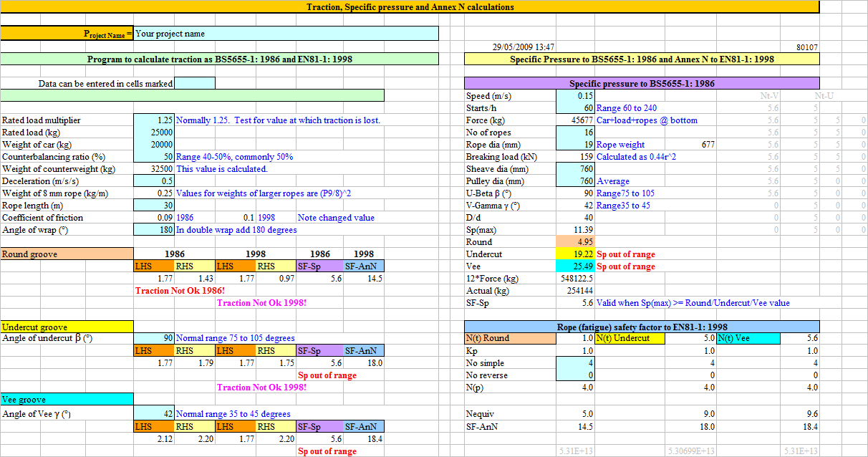The height and width of the screenshot is (457, 868).
Task: Select the Round groove 1998 RHS value 0.97
Action: point(286,279)
